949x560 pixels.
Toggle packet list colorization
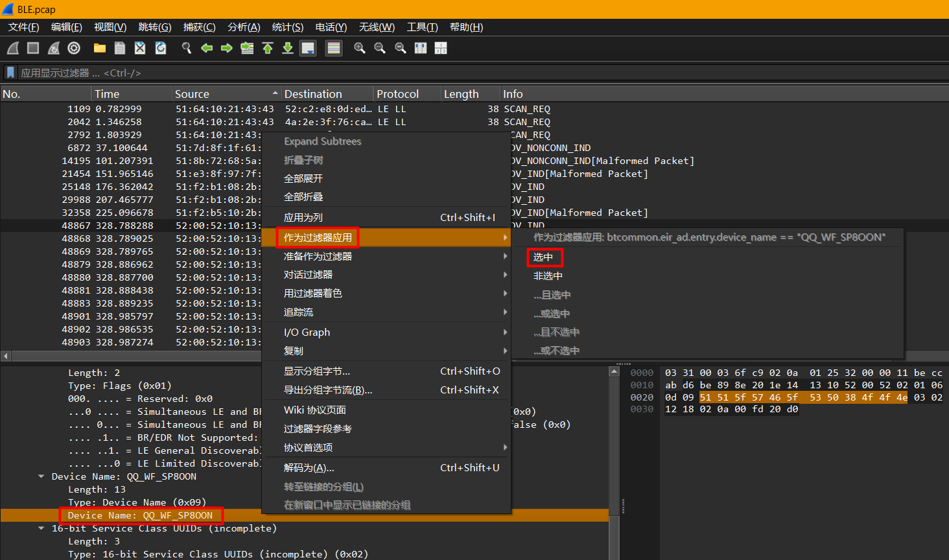point(333,48)
